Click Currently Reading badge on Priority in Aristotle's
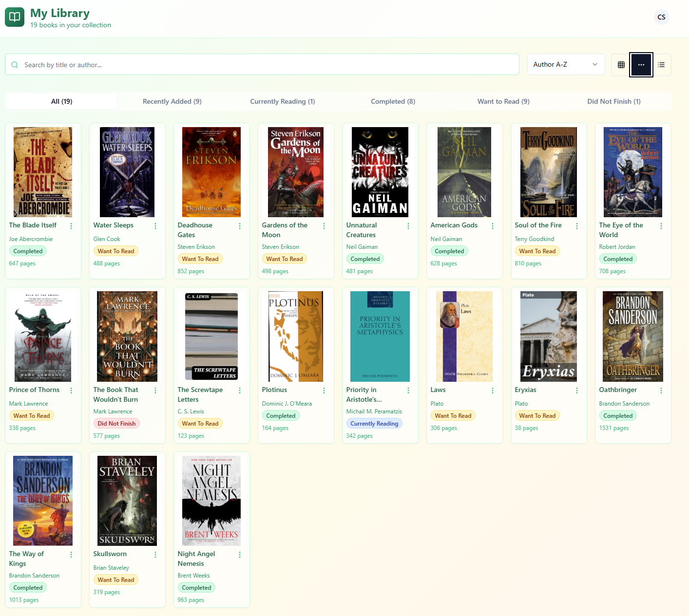Image resolution: width=689 pixels, height=616 pixels. 374,424
